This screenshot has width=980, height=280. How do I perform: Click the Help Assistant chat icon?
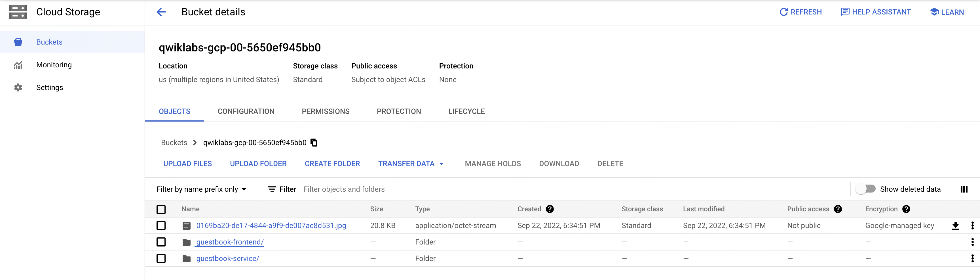(x=844, y=12)
